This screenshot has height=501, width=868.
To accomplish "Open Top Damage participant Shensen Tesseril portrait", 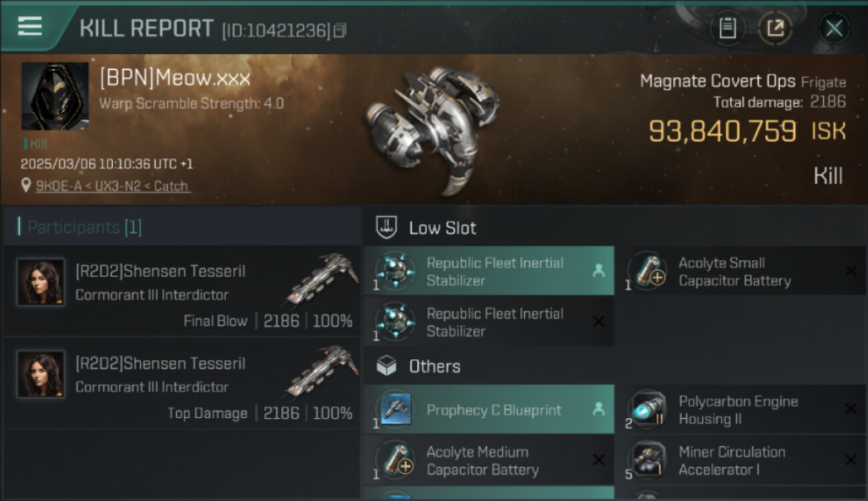I will pos(41,374).
